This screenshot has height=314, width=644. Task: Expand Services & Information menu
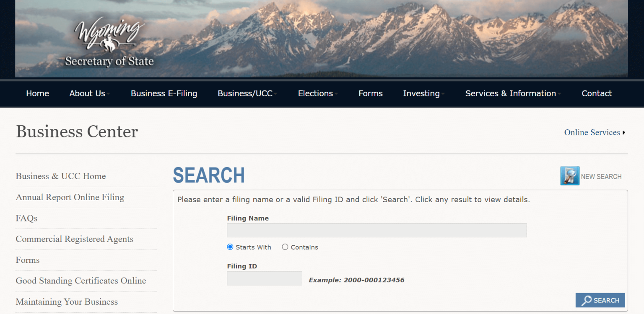[513, 94]
